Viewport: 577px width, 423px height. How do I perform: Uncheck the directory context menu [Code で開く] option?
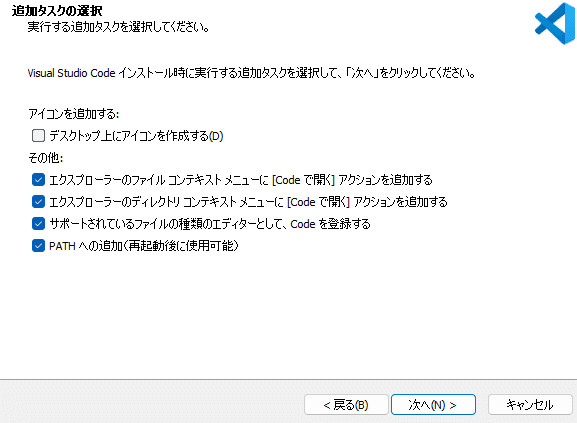tap(38, 202)
